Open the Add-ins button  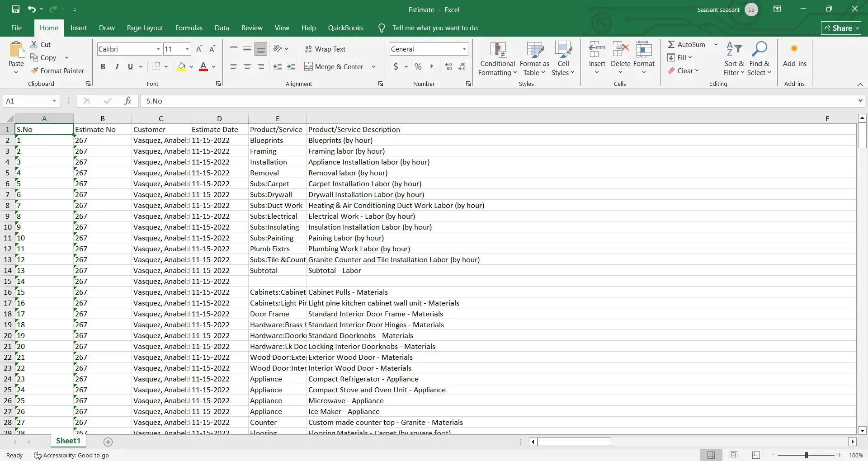pos(794,54)
